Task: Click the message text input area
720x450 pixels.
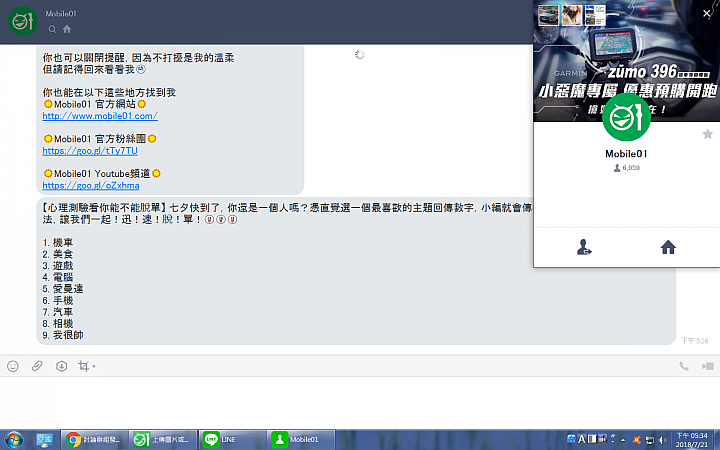Action: (x=360, y=402)
